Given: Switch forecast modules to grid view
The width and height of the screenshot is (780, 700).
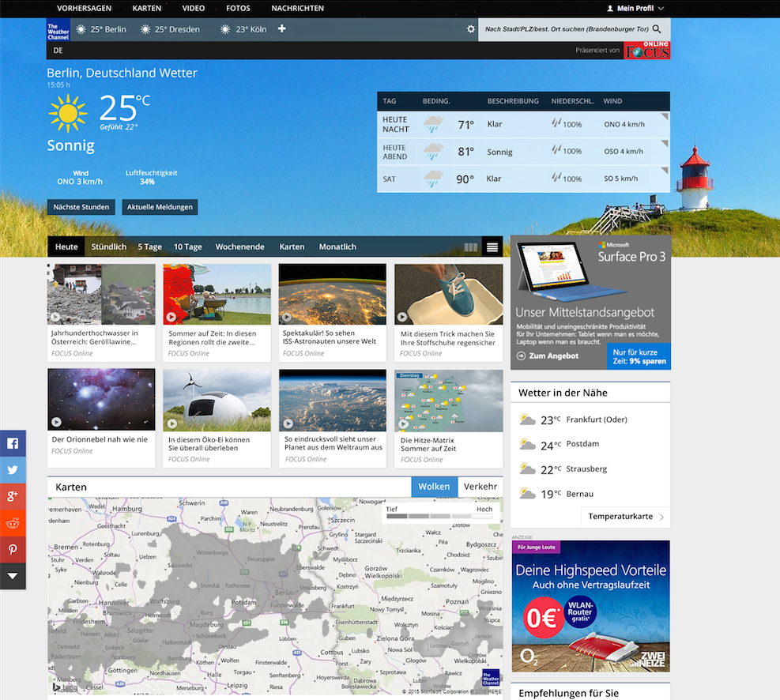Looking at the screenshot, I should (471, 247).
